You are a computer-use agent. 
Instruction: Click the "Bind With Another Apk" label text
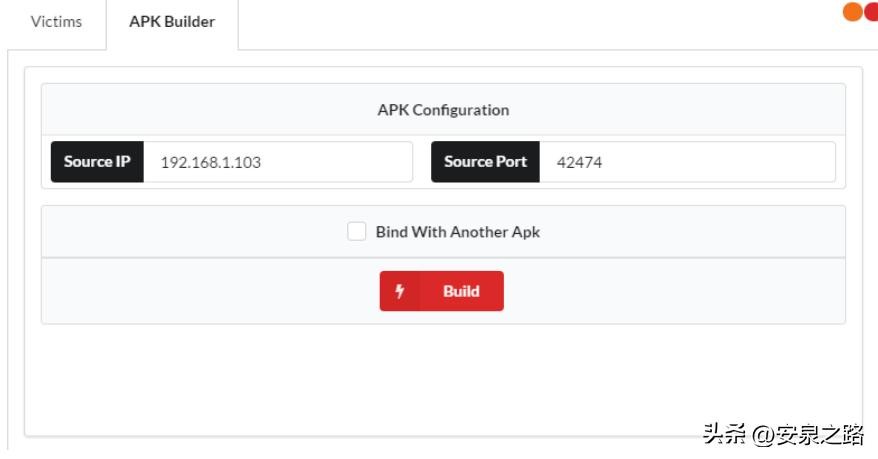pos(457,232)
